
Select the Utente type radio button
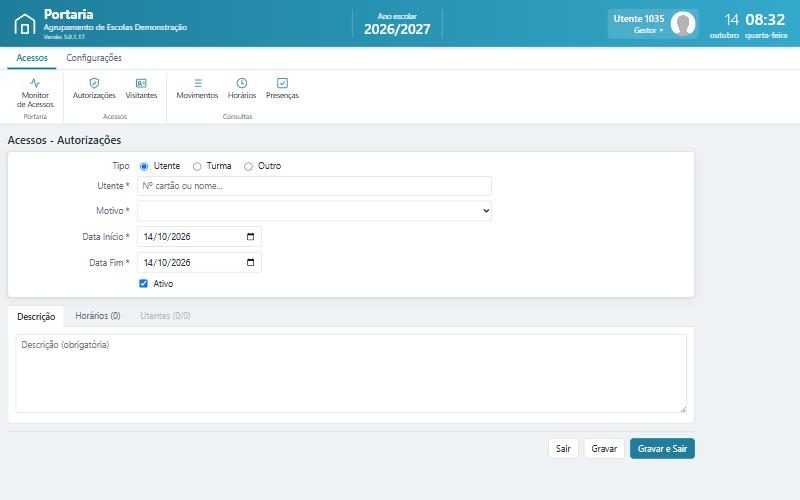tap(144, 166)
